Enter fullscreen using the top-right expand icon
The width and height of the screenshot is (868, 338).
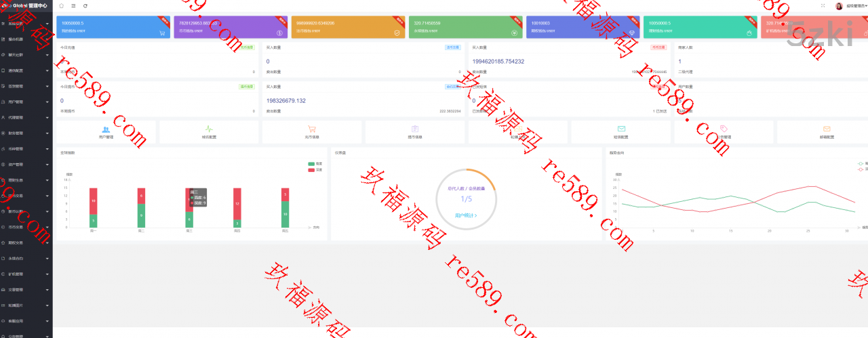(823, 5)
